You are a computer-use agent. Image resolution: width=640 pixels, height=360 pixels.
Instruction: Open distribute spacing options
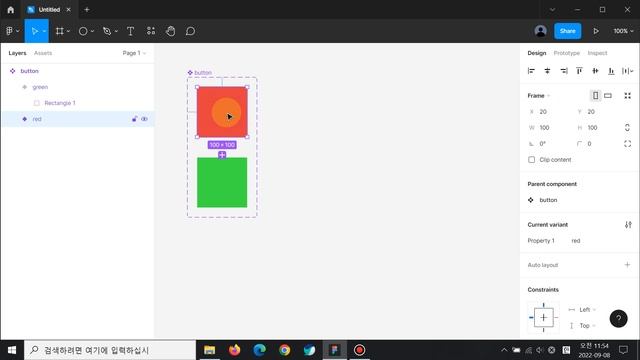[628, 71]
